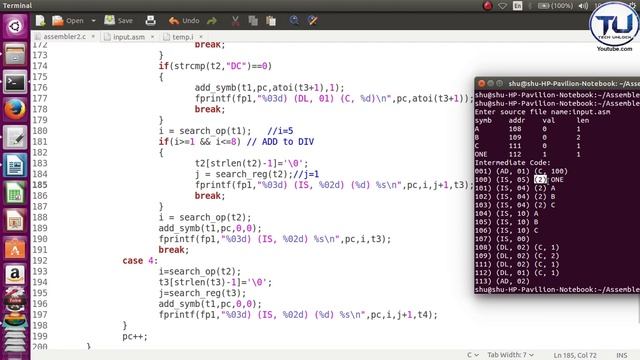Click on code line "case 4:"
Viewport: 640px width, 360px height.
click(140, 260)
